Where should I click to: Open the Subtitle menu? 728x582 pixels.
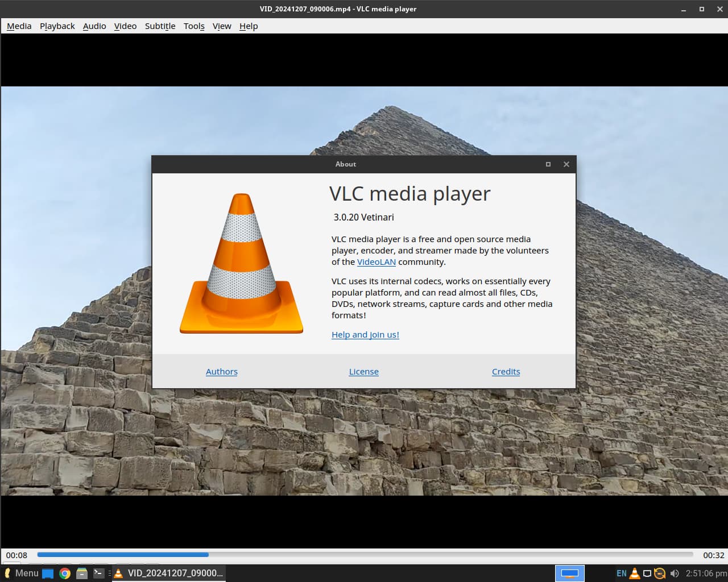coord(160,26)
